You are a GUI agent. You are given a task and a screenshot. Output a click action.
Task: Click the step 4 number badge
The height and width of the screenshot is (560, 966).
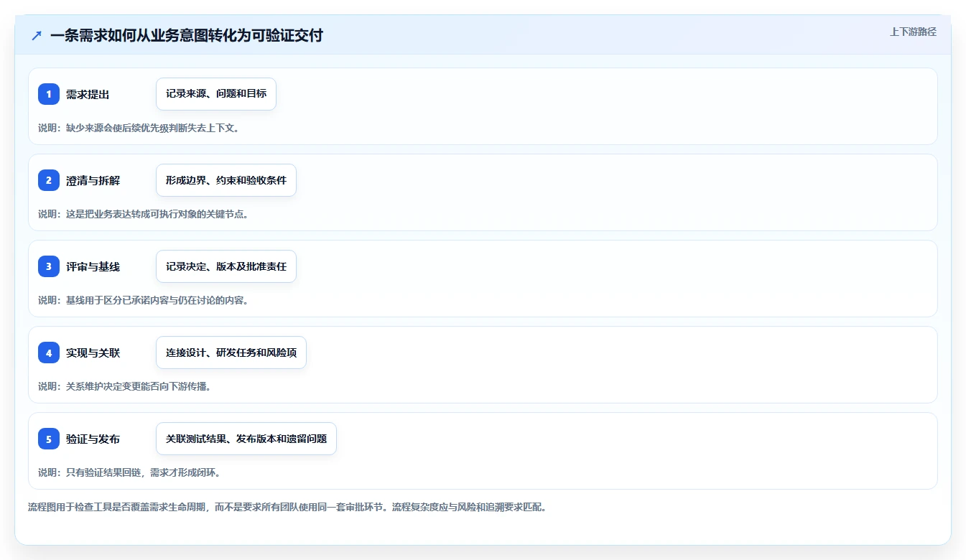(x=49, y=353)
